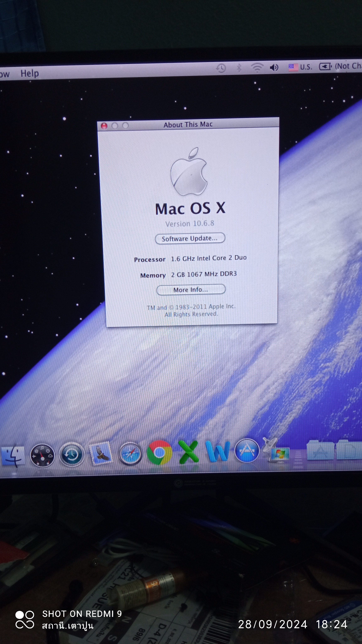Image resolution: width=362 pixels, height=644 pixels.
Task: Click the Version 10.6.8 text
Action: (x=190, y=224)
